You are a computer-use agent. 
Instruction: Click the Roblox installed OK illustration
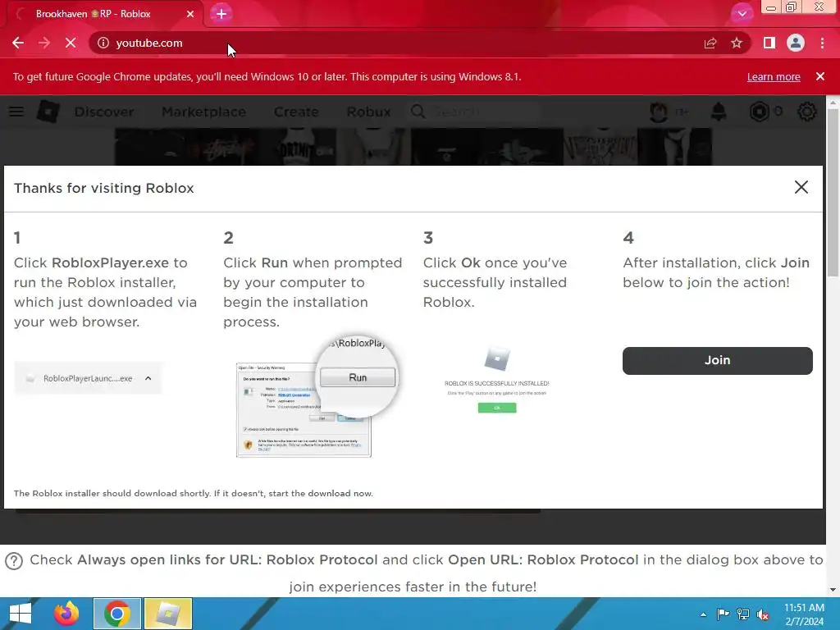497,409
